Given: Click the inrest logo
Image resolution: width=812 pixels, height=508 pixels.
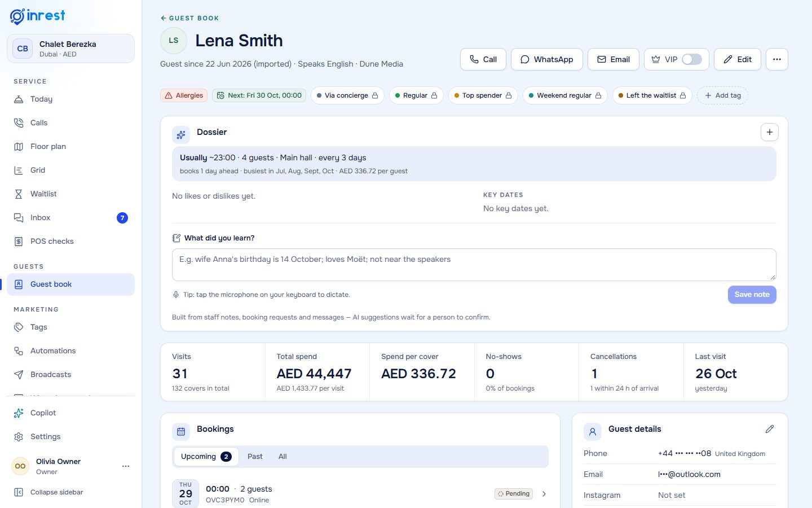Looking at the screenshot, I should 37,16.
